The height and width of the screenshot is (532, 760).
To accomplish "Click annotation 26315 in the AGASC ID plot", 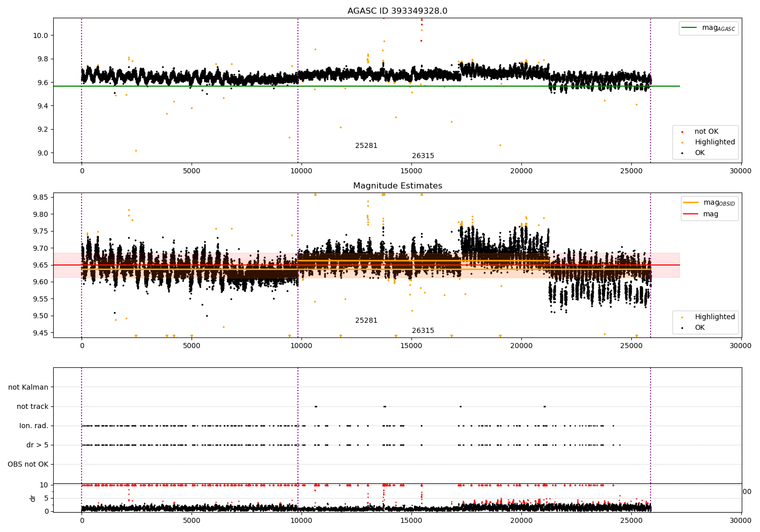I will pyautogui.click(x=423, y=156).
